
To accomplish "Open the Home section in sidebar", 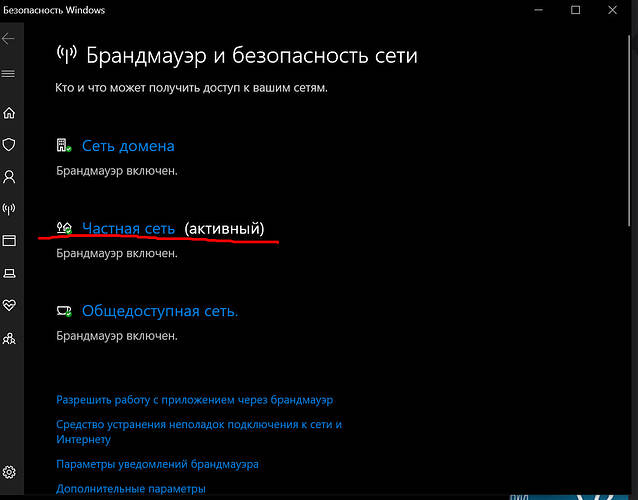I will point(9,113).
